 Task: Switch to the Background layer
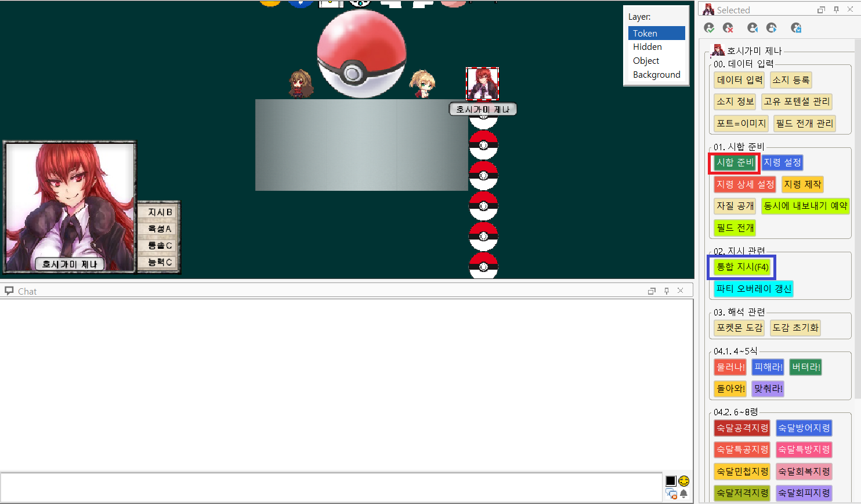[x=656, y=75]
